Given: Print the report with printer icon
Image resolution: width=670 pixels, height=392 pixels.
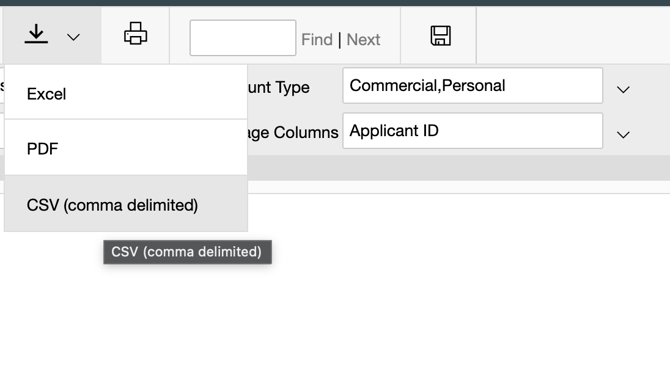Looking at the screenshot, I should point(136,34).
